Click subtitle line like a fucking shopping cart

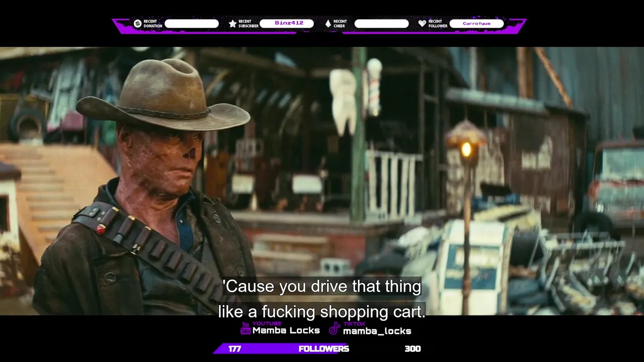pyautogui.click(x=322, y=311)
